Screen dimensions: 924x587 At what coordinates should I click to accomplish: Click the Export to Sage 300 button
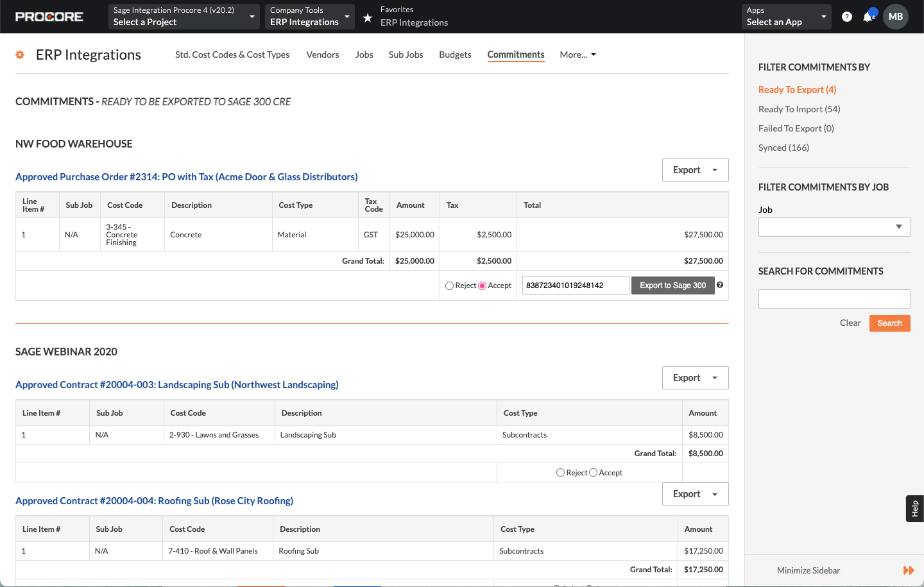tap(672, 285)
